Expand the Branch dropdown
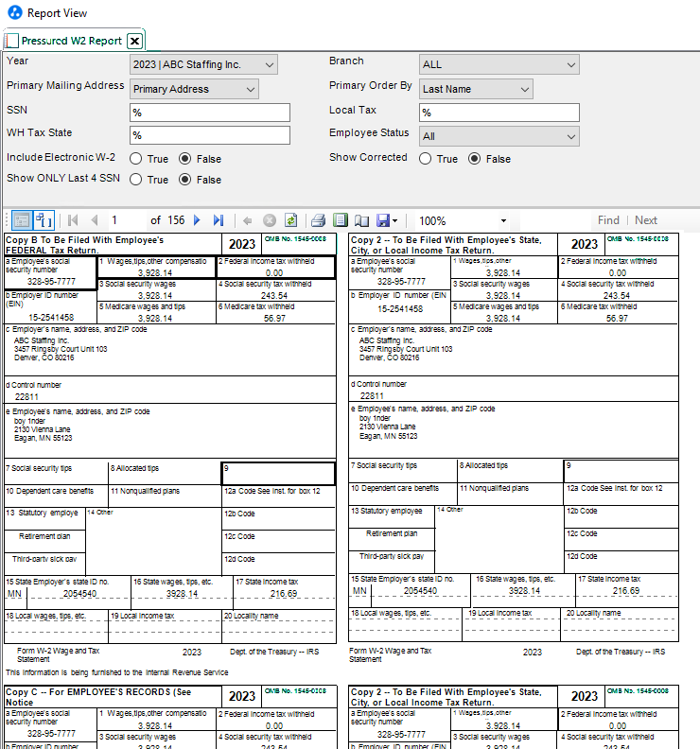Screen dimensions: 700x749 [x=499, y=64]
